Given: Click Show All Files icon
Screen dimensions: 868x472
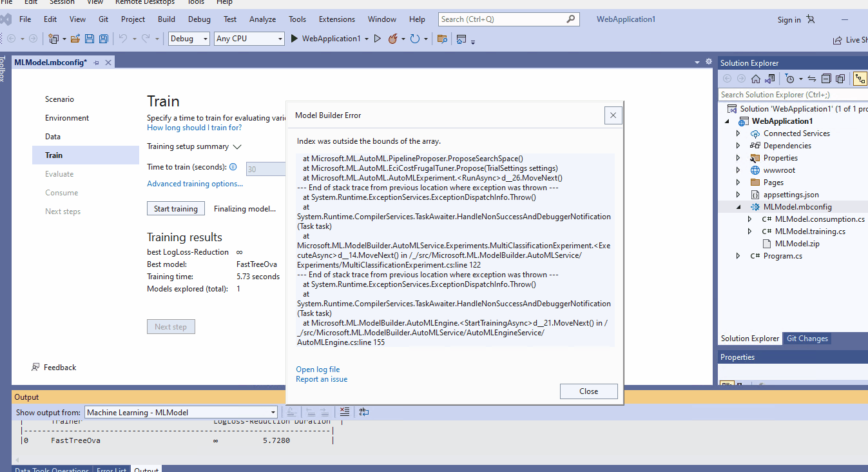Looking at the screenshot, I should [840, 79].
